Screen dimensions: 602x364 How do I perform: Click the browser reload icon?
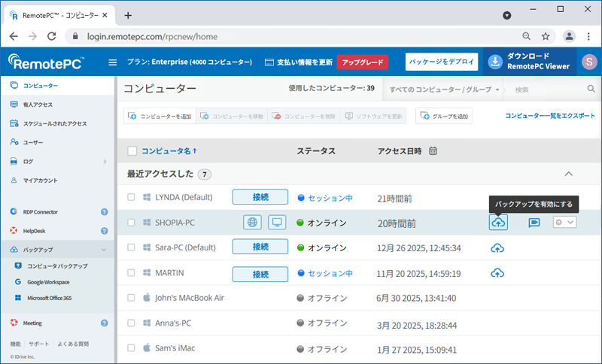coord(51,36)
